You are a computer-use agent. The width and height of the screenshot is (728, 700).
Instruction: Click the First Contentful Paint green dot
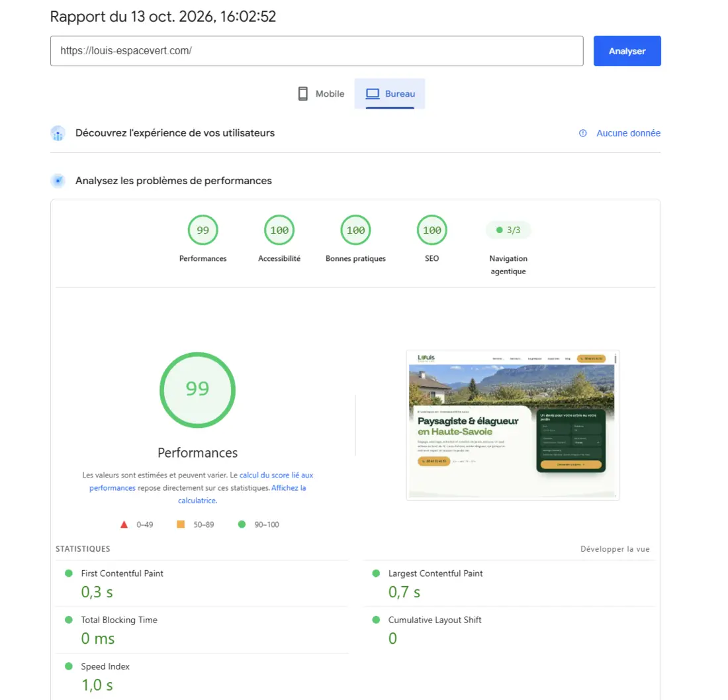pos(69,574)
